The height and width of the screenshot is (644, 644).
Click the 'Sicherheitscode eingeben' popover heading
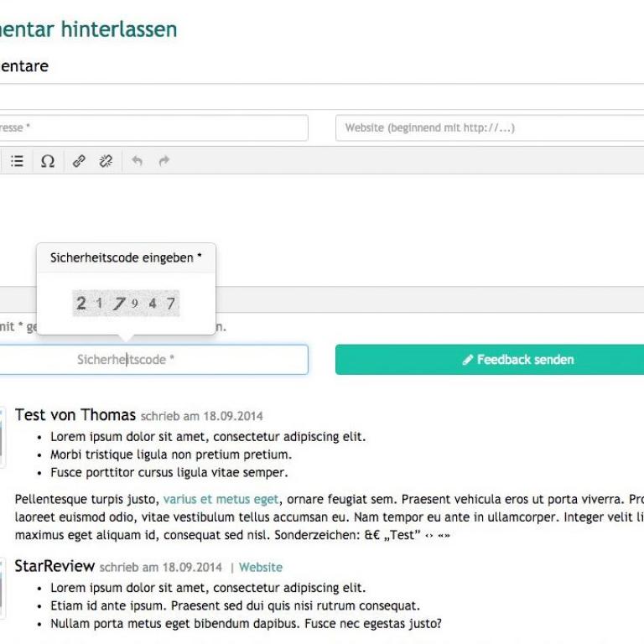tap(126, 258)
